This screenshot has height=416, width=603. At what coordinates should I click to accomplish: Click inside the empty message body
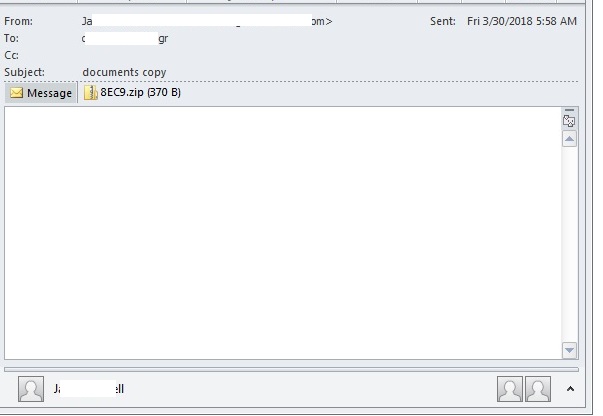(283, 233)
